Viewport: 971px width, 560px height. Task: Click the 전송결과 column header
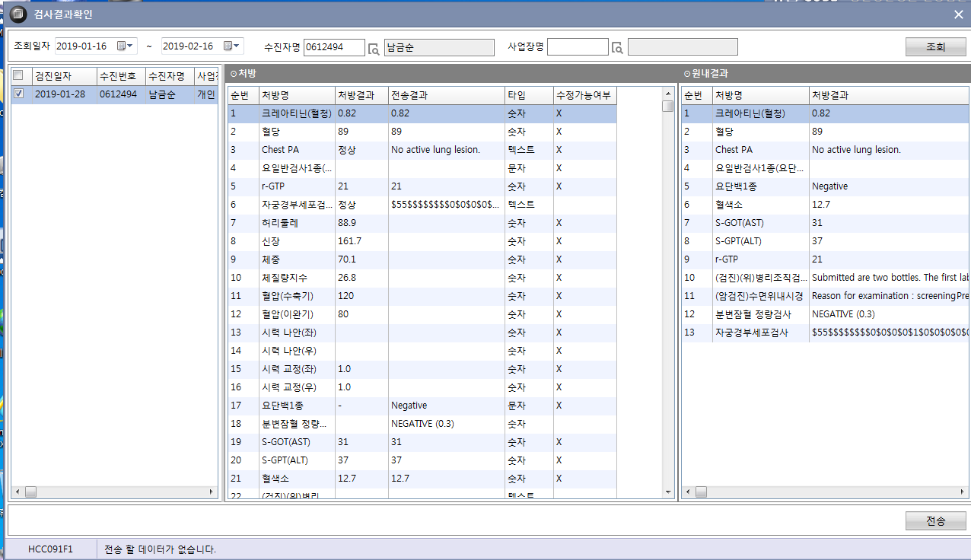[x=447, y=95]
